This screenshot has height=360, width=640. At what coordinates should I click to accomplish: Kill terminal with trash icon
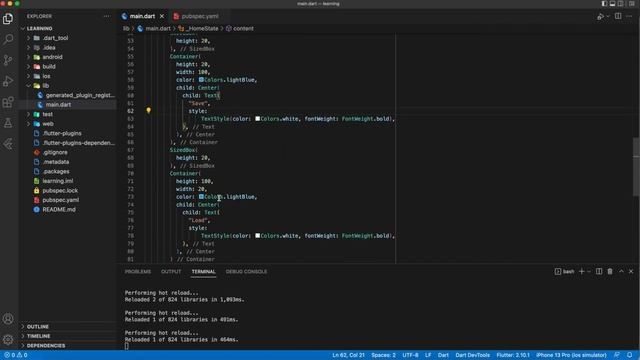pos(610,271)
